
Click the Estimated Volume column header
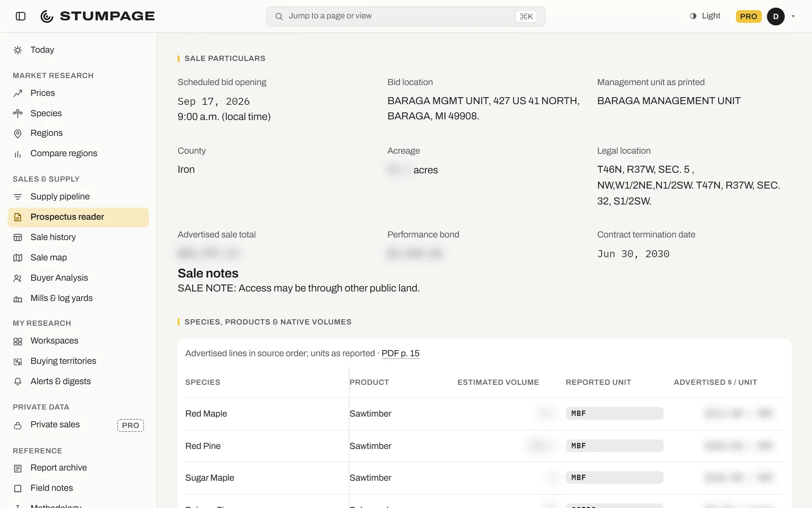(x=498, y=382)
